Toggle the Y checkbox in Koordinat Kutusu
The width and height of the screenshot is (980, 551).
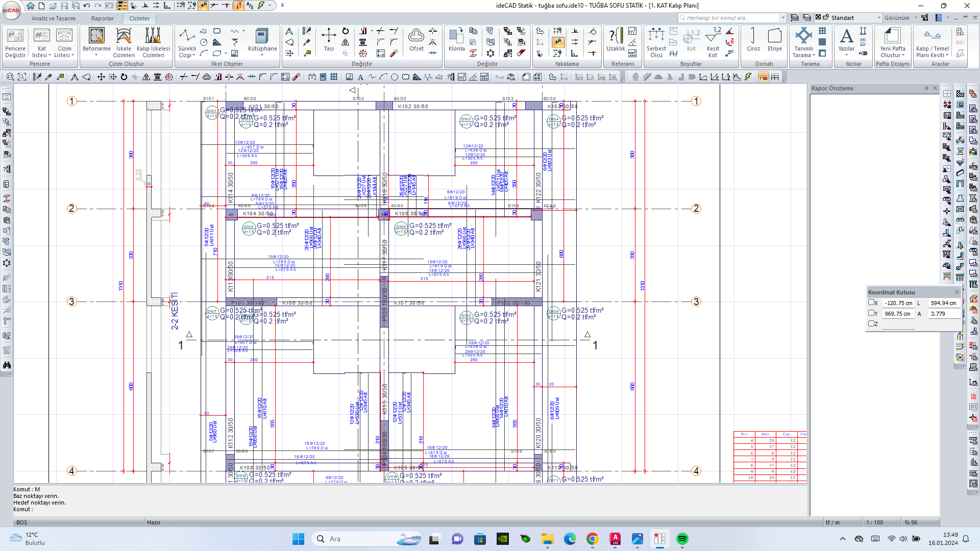click(x=872, y=313)
